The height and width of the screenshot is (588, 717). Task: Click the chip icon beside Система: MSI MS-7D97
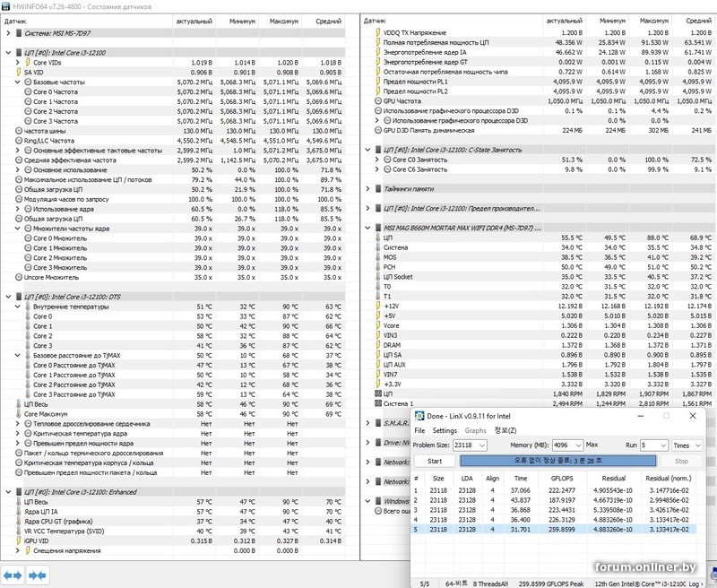pyautogui.click(x=18, y=32)
